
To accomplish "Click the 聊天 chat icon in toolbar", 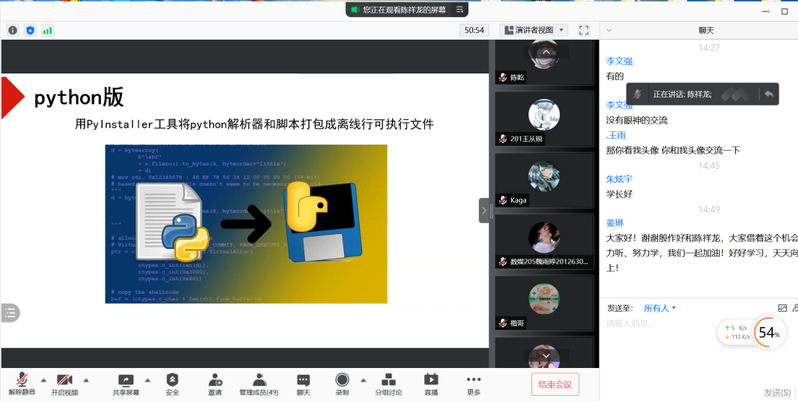I will pos(303,379).
